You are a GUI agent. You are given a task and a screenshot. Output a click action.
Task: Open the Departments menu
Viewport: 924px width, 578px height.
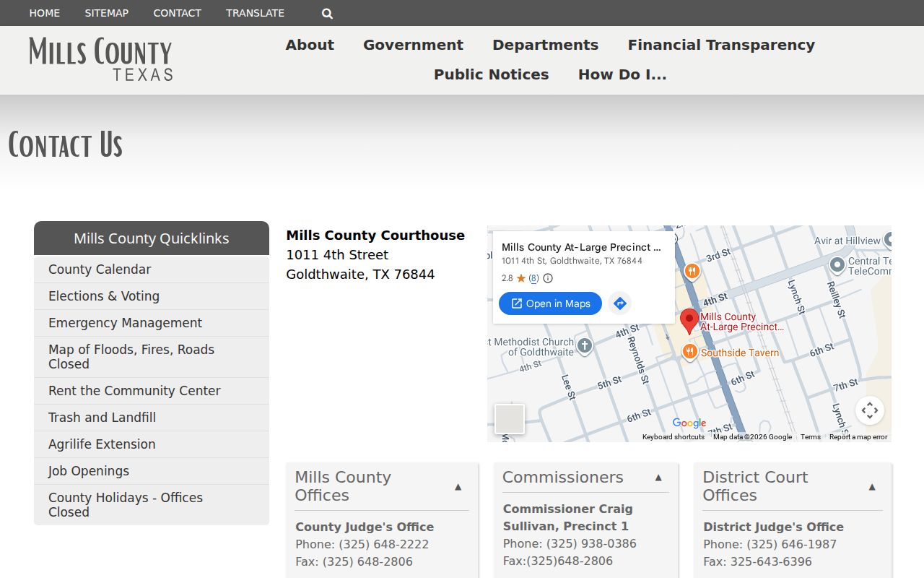(545, 45)
